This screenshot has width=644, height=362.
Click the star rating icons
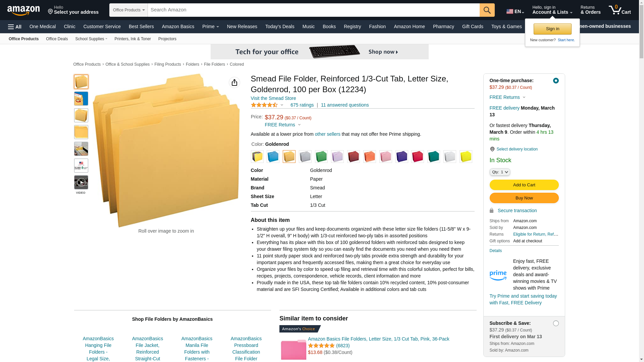[x=264, y=105]
